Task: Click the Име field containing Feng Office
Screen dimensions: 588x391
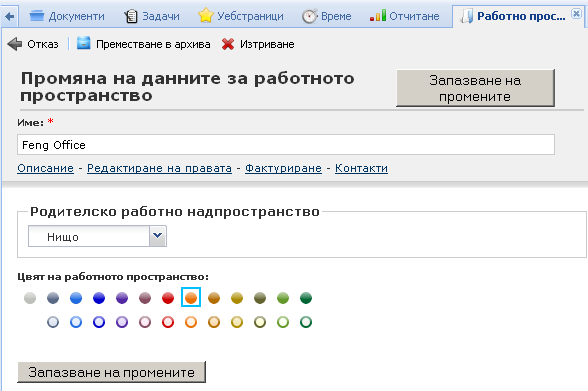Action: [286, 145]
